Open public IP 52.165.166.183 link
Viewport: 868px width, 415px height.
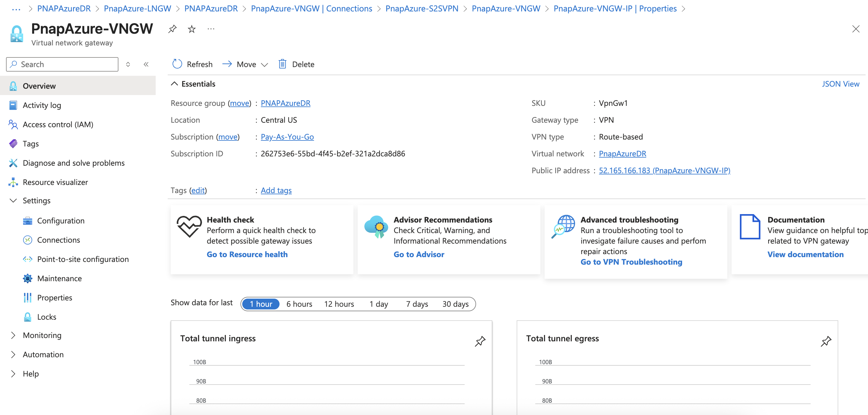click(665, 171)
